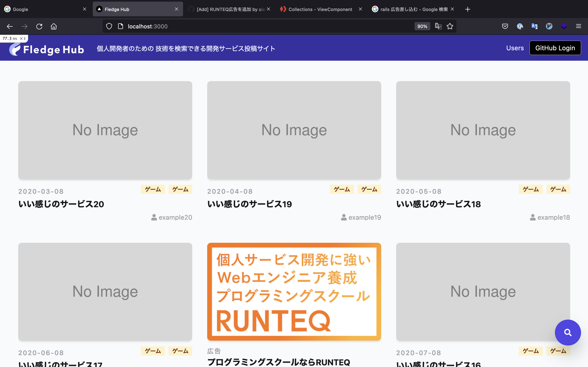Save page to Pocket
588x367 pixels.
(505, 26)
